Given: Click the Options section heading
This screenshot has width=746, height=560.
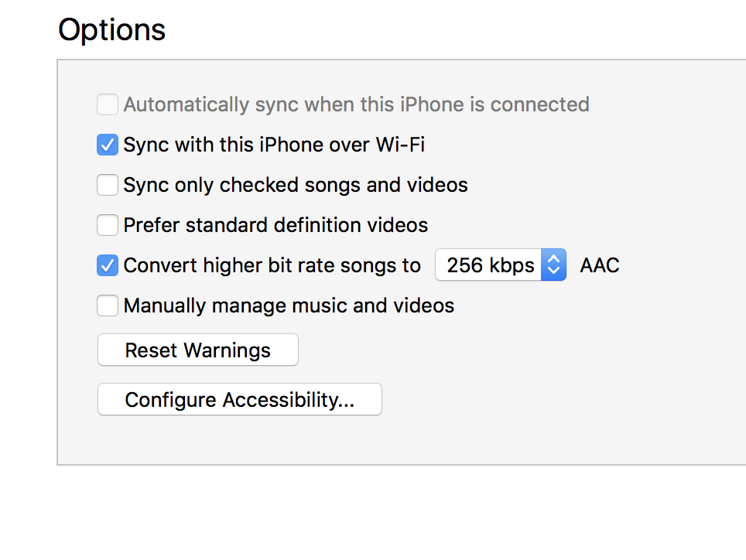Looking at the screenshot, I should [x=112, y=30].
